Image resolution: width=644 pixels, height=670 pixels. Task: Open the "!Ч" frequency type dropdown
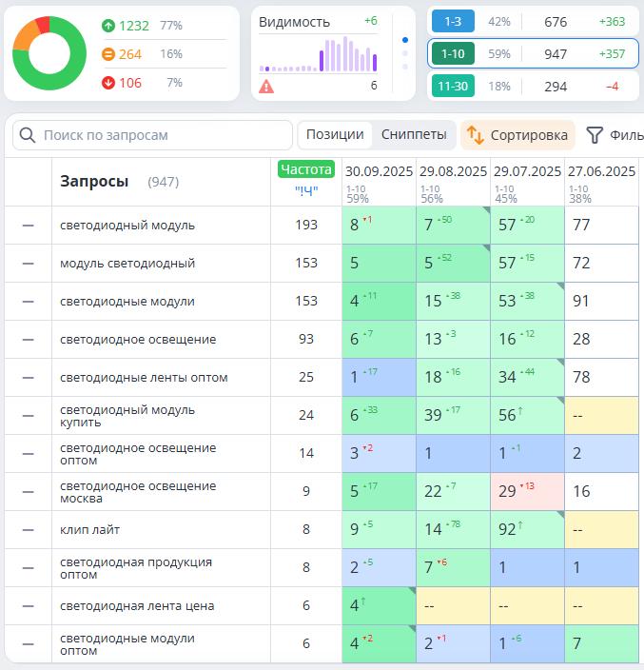[x=305, y=190]
